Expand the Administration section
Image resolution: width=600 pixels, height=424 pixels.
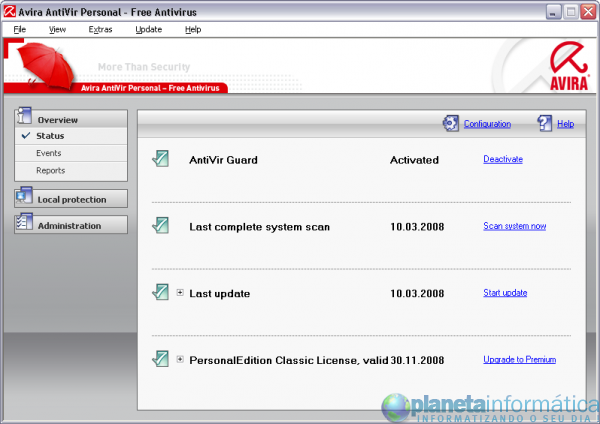(x=71, y=225)
